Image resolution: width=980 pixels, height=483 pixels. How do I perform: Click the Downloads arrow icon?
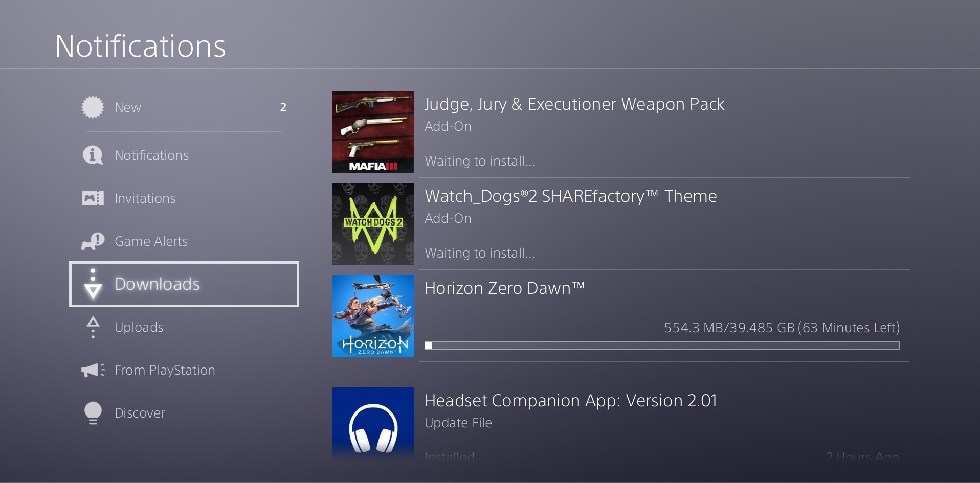(93, 284)
